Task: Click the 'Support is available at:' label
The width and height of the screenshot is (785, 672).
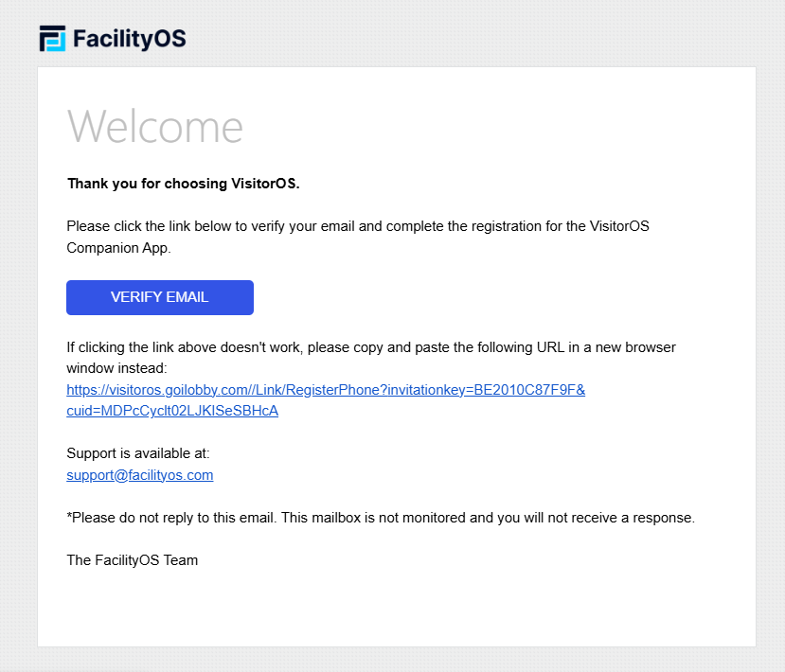Action: pyautogui.click(x=138, y=453)
